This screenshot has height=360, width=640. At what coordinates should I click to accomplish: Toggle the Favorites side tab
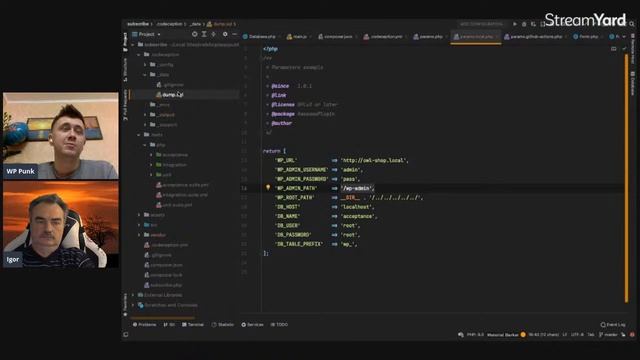(125, 304)
